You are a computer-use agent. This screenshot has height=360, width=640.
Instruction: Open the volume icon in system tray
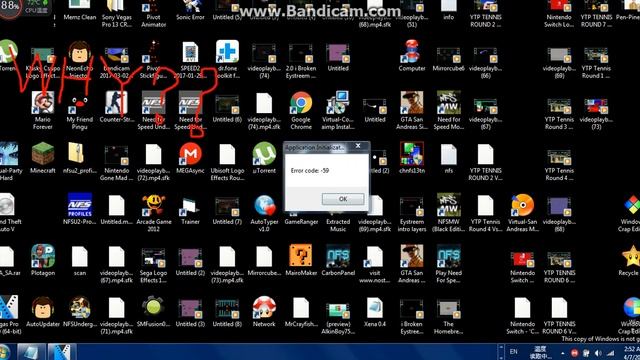tap(598, 353)
